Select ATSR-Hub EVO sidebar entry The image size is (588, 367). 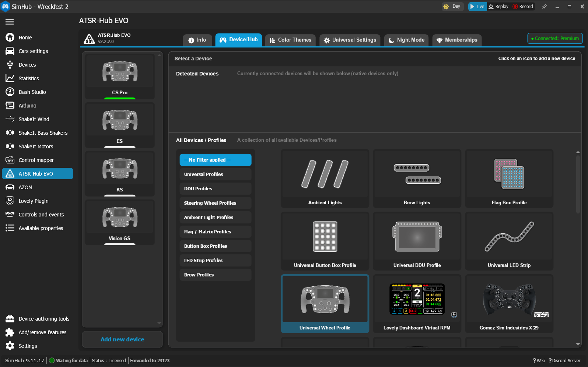pyautogui.click(x=38, y=174)
